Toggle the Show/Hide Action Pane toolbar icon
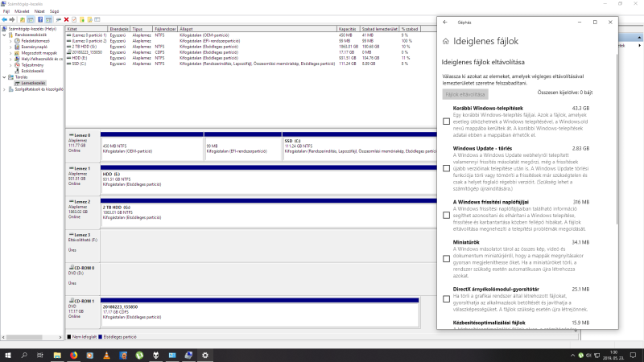The image size is (644, 362). (x=48, y=19)
